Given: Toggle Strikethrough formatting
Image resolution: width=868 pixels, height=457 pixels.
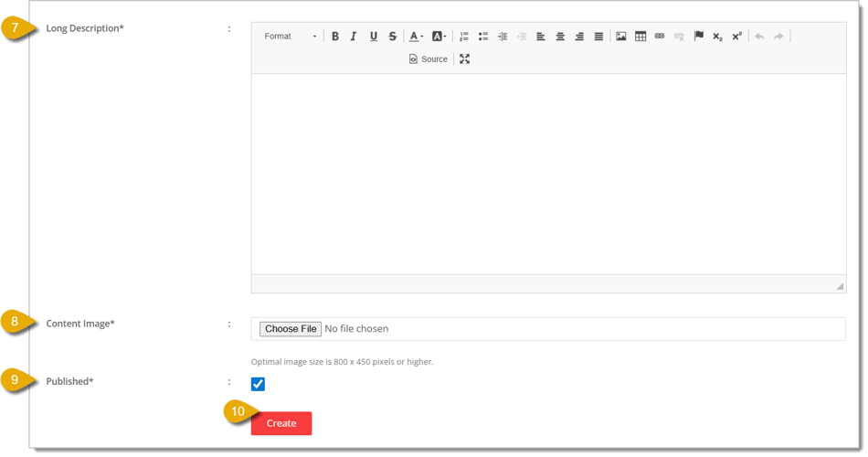Looking at the screenshot, I should (393, 37).
